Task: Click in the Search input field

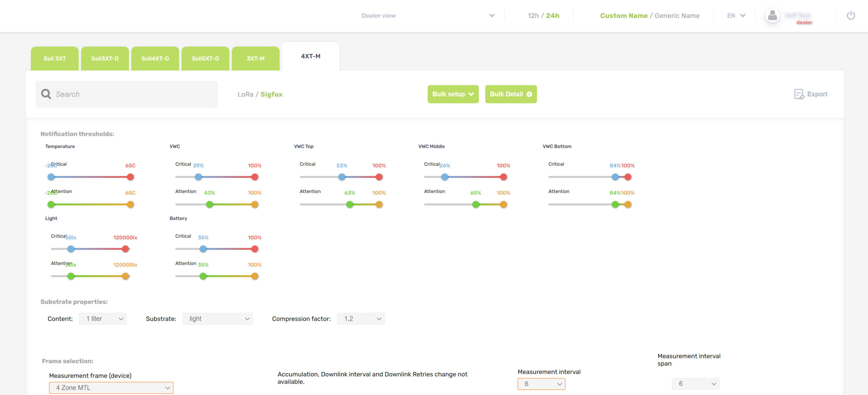Action: click(126, 94)
